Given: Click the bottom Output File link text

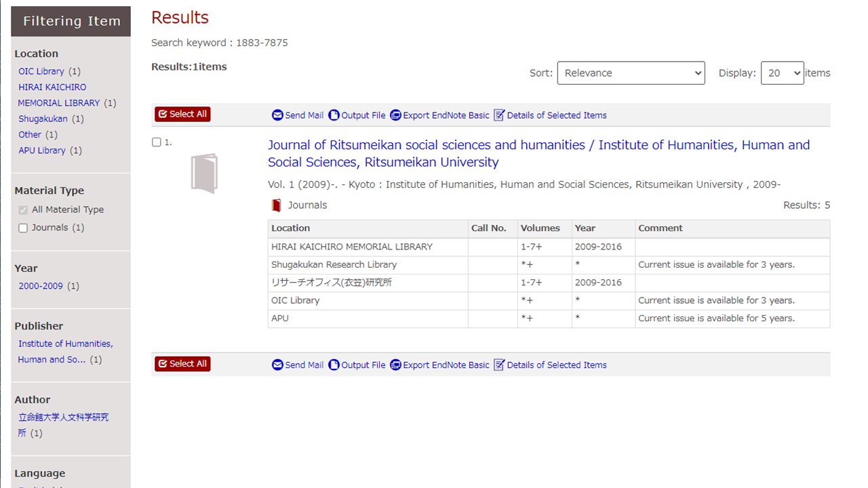Looking at the screenshot, I should [x=363, y=365].
